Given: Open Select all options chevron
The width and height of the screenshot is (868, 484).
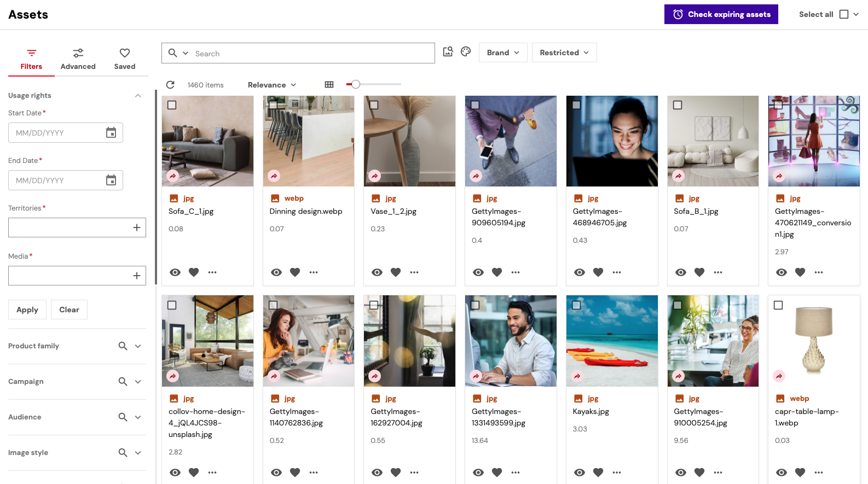Looking at the screenshot, I should [856, 14].
